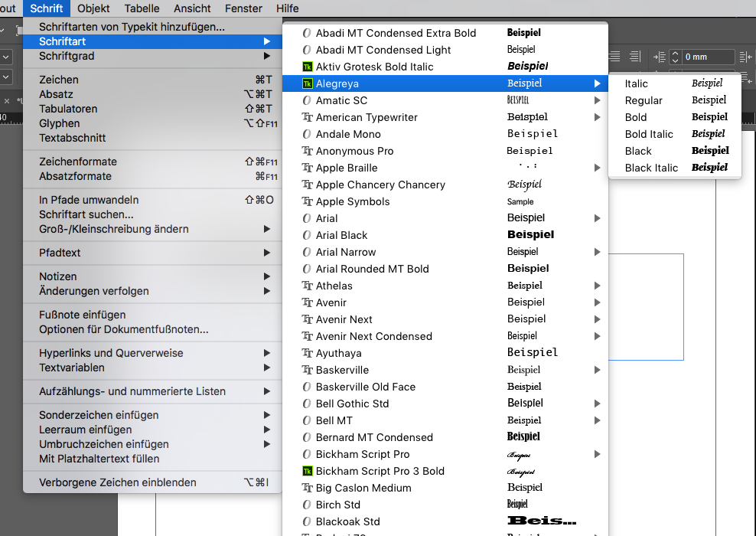This screenshot has height=536, width=756.
Task: Open the Zeichen panel entry
Action: [152, 80]
